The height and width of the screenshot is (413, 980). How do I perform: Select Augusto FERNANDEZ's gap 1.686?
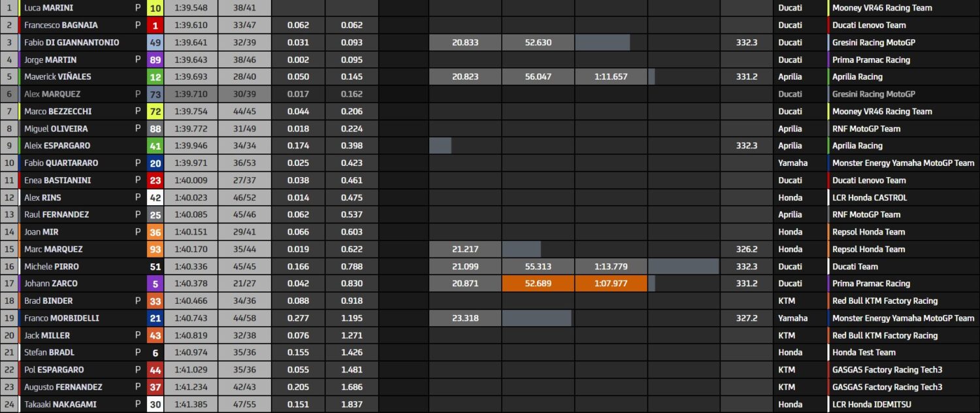coord(351,387)
